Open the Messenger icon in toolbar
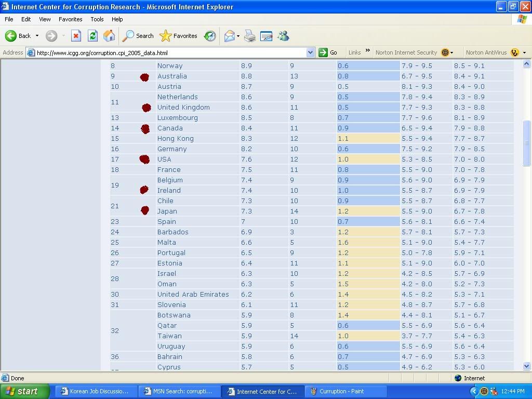This screenshot has width=532, height=399. coord(283,36)
